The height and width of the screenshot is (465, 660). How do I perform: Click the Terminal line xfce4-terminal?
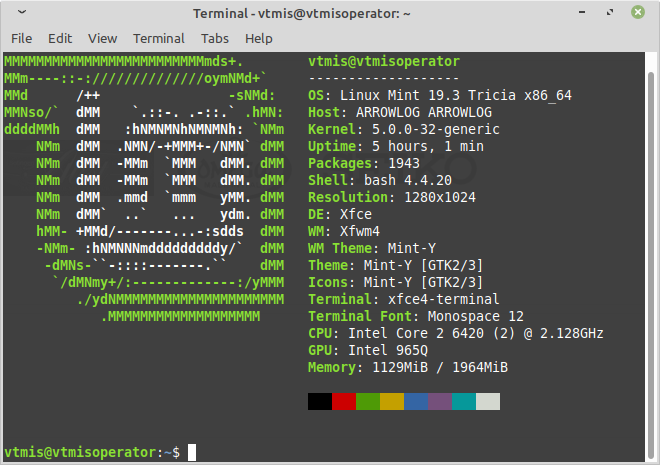coord(404,300)
